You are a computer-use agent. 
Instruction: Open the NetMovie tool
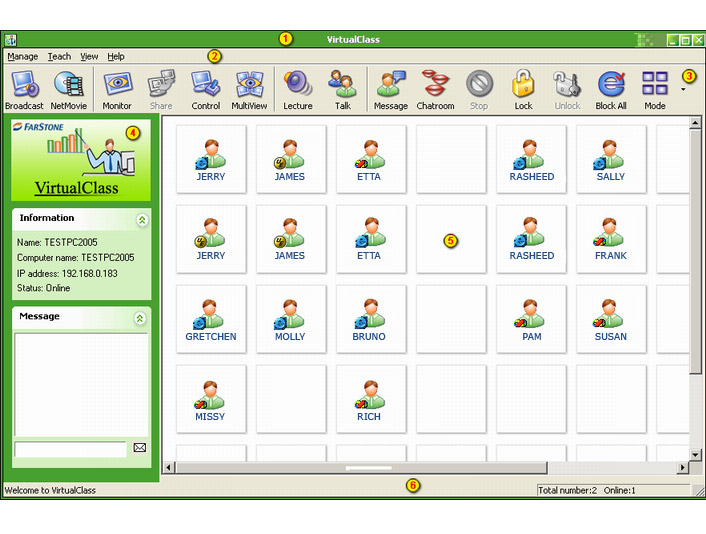click(68, 90)
